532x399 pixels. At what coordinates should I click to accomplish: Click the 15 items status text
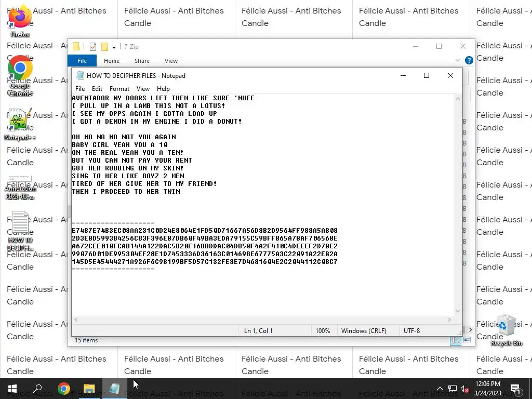coord(86,340)
